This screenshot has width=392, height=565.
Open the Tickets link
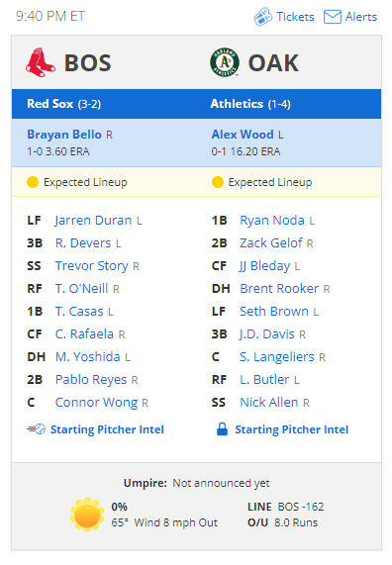tap(295, 17)
